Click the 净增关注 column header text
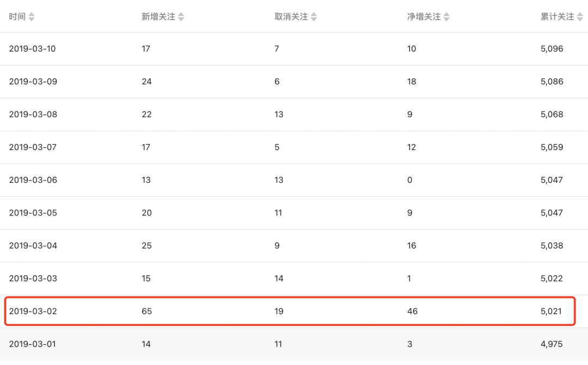 point(424,17)
